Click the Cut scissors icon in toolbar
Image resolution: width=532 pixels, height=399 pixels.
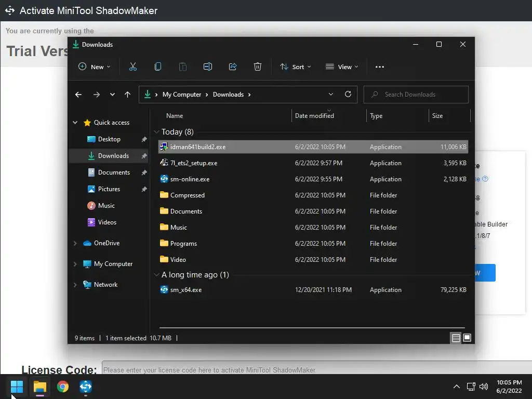tap(132, 67)
